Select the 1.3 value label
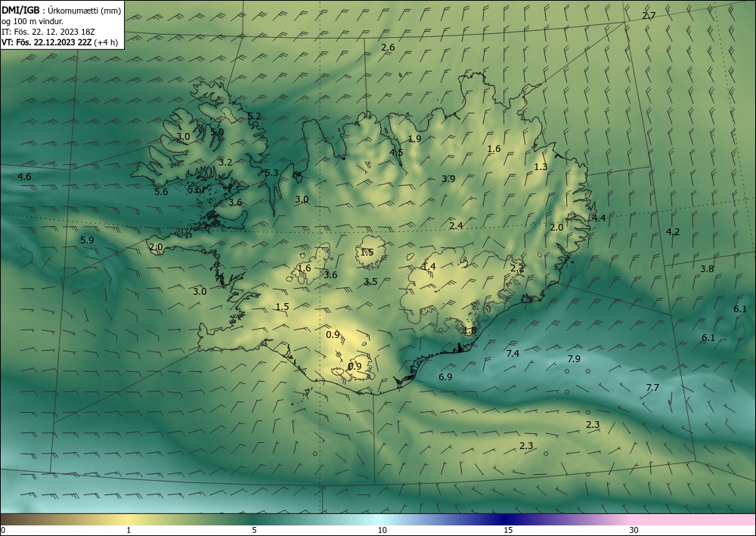Viewport: 756px width, 536px height. (x=541, y=167)
